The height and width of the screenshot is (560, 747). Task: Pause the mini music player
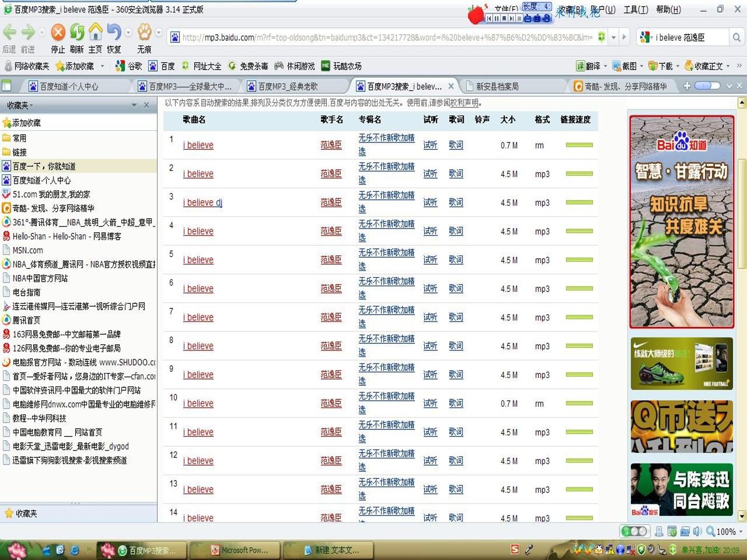click(x=496, y=18)
